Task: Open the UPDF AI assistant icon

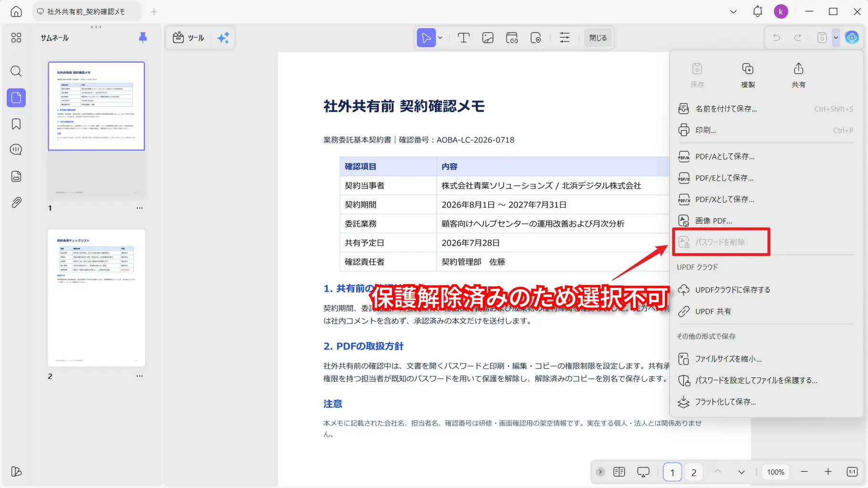Action: click(x=852, y=38)
